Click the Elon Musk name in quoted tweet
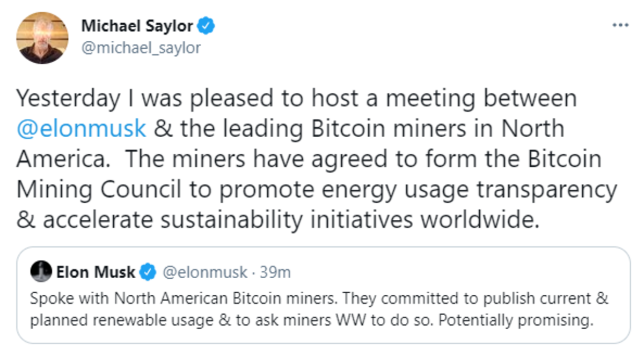This screenshot has width=644, height=357. coord(96,272)
